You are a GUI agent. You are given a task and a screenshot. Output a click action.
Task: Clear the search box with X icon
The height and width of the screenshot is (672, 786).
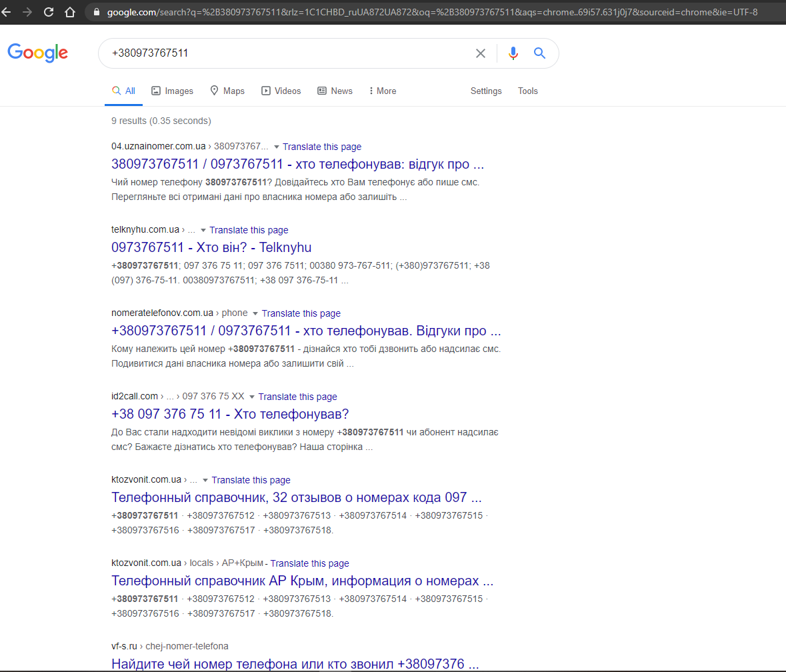tap(480, 53)
